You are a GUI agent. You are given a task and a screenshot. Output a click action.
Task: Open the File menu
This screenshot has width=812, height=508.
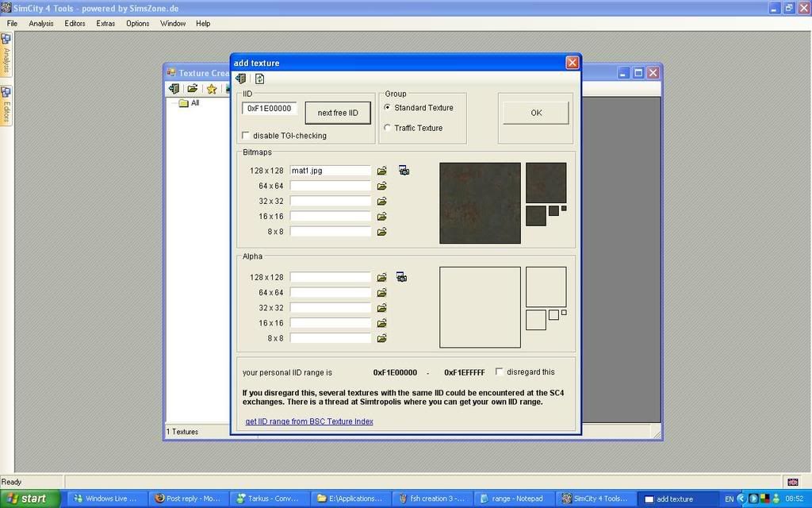tap(12, 23)
